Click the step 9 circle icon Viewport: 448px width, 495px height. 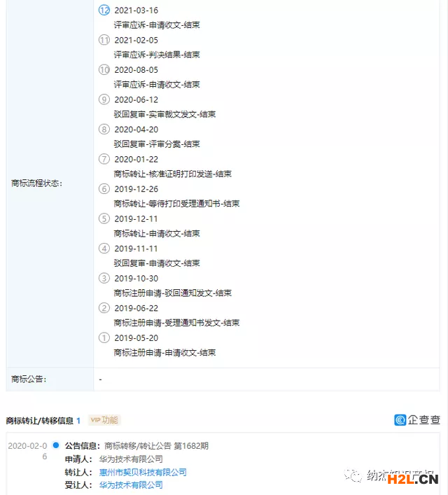tap(105, 99)
